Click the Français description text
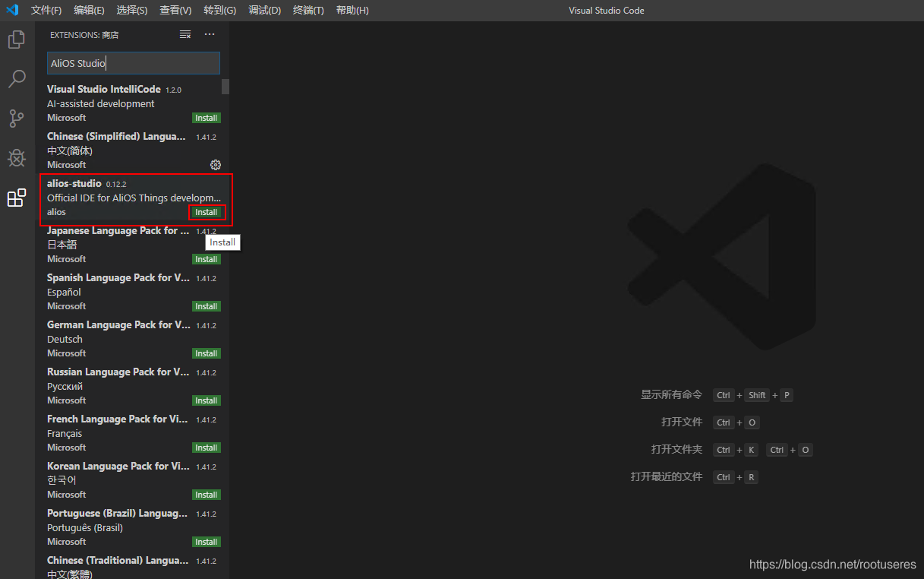 pyautogui.click(x=65, y=433)
